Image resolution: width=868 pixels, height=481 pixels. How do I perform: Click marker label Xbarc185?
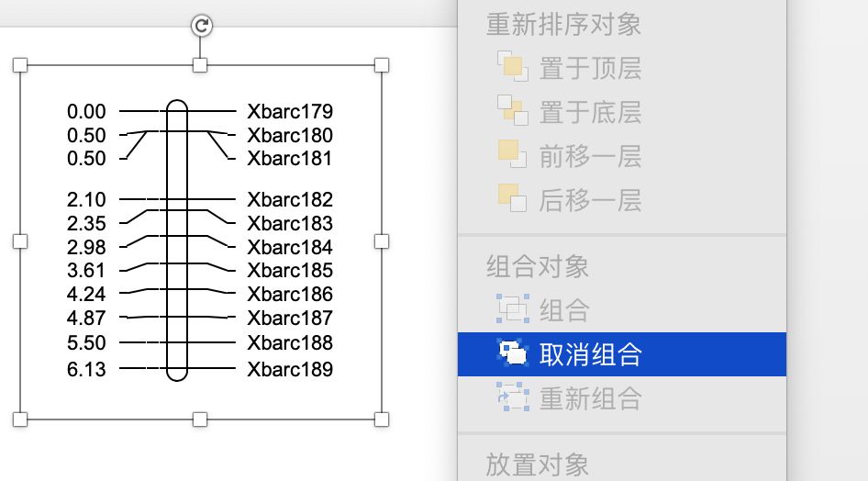point(290,270)
